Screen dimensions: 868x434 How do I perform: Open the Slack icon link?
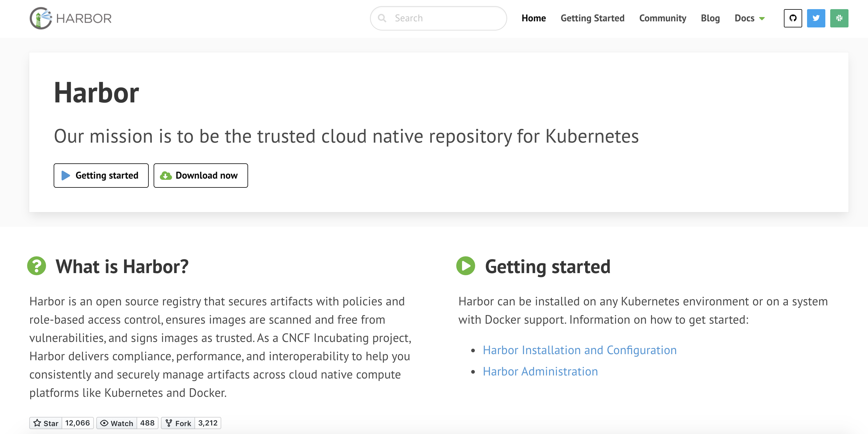pos(839,18)
